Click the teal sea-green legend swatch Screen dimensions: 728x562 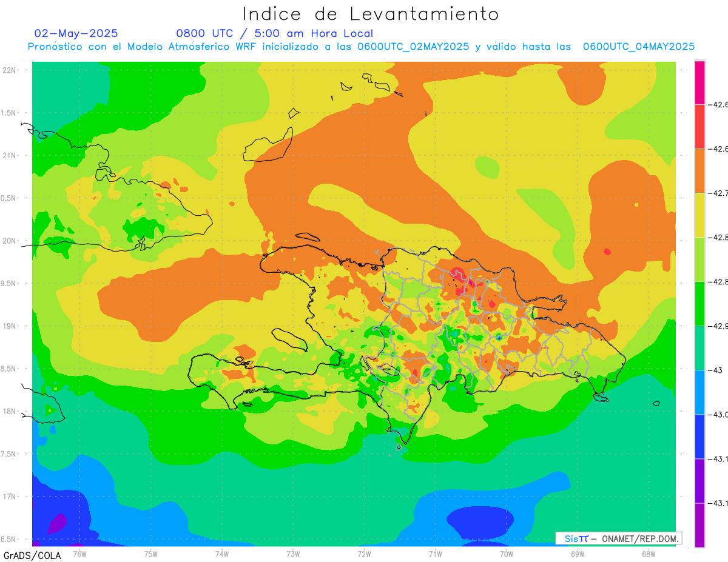[699, 348]
